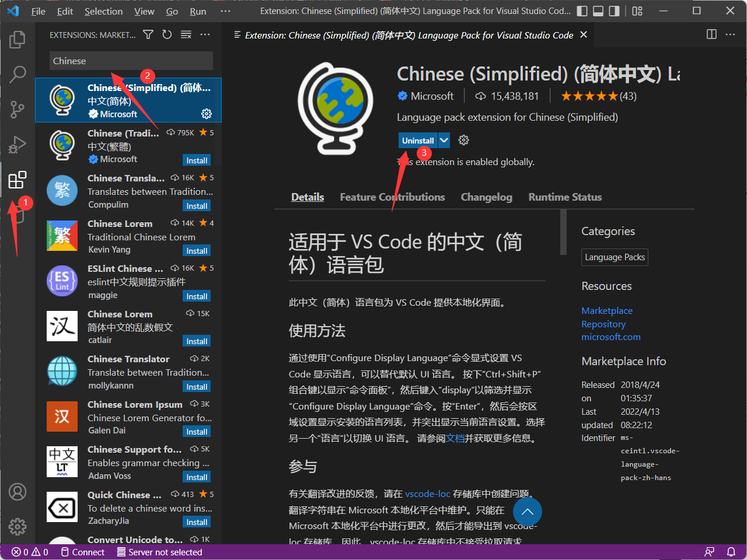This screenshot has height=560, width=747.
Task: Open the File menu
Action: pyautogui.click(x=39, y=11)
